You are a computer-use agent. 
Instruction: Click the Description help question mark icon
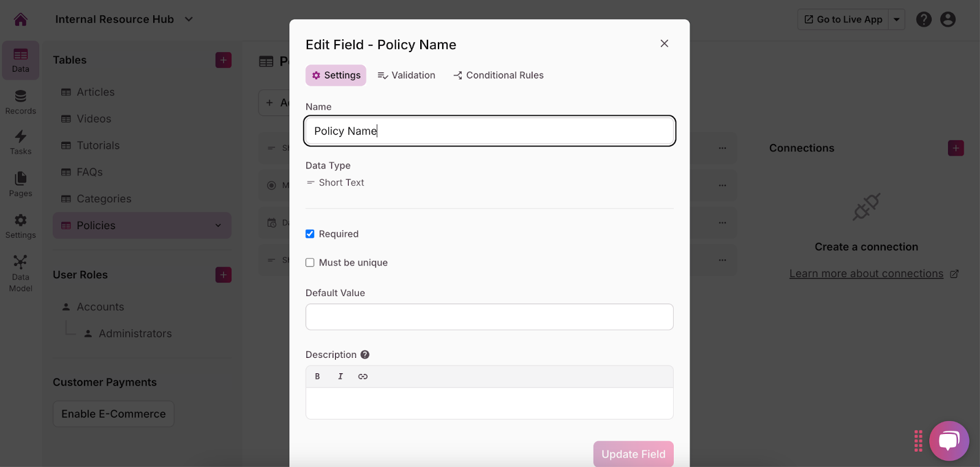click(365, 355)
